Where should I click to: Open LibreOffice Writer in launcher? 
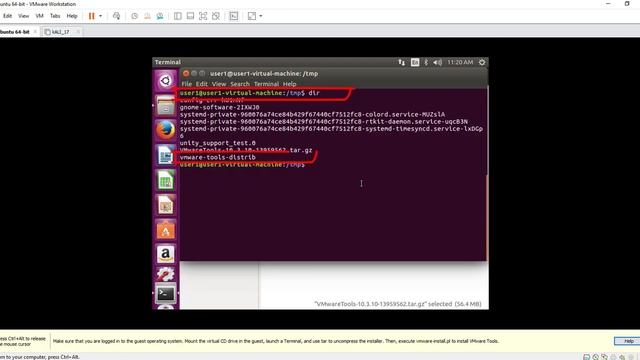(165, 155)
